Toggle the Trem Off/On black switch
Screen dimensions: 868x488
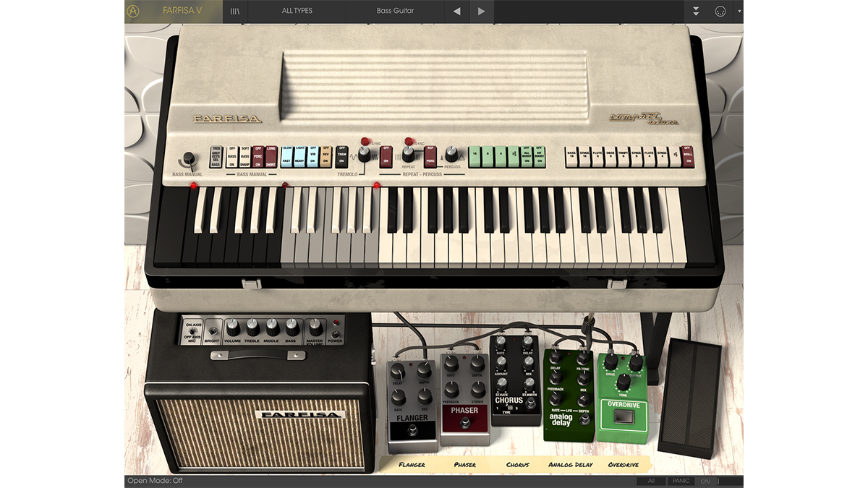pyautogui.click(x=342, y=157)
